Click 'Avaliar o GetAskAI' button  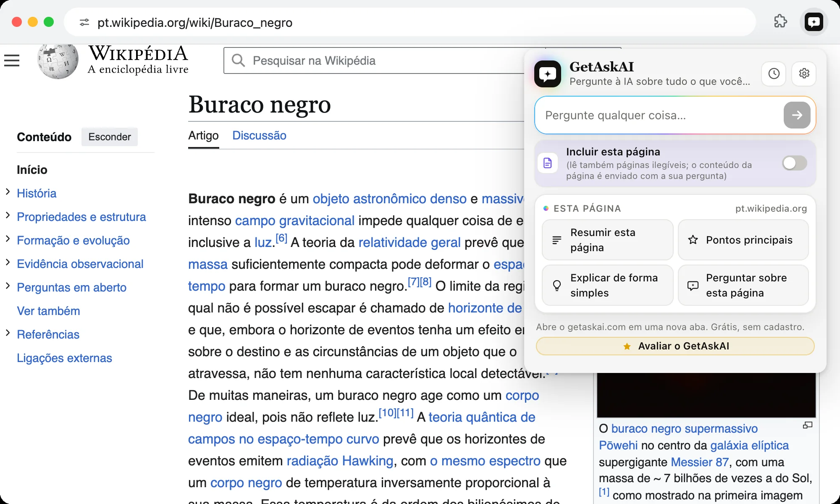[x=675, y=346]
